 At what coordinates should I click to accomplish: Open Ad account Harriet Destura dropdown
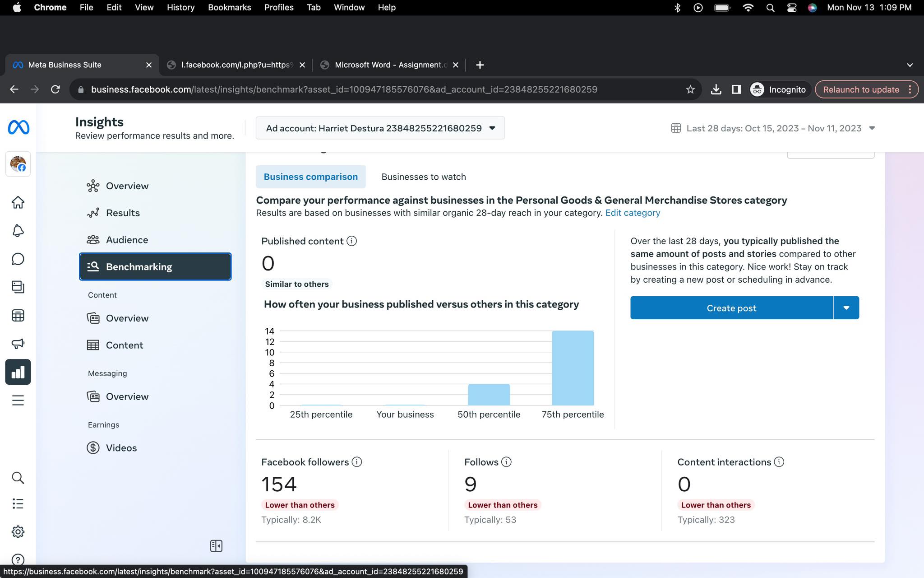tap(380, 128)
